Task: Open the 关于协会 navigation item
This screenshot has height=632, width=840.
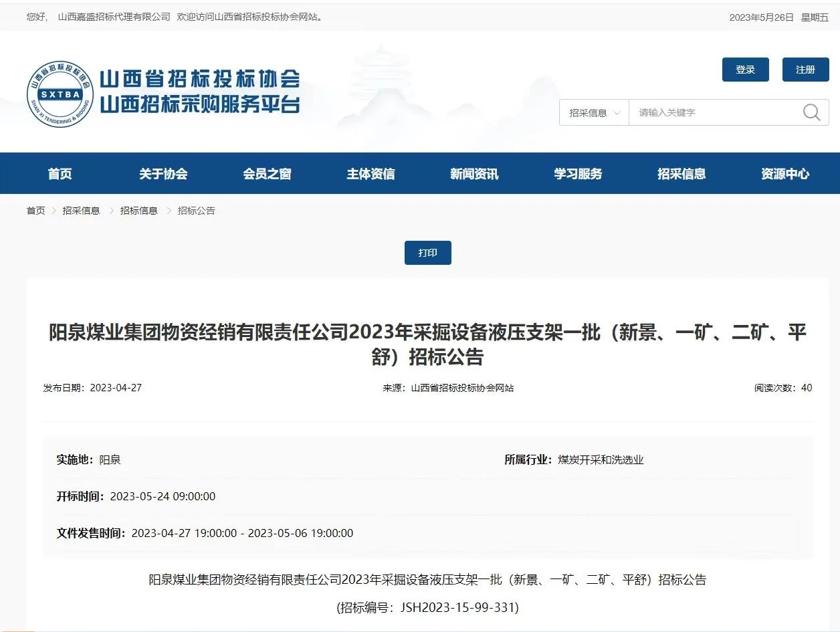Action: click(x=163, y=174)
